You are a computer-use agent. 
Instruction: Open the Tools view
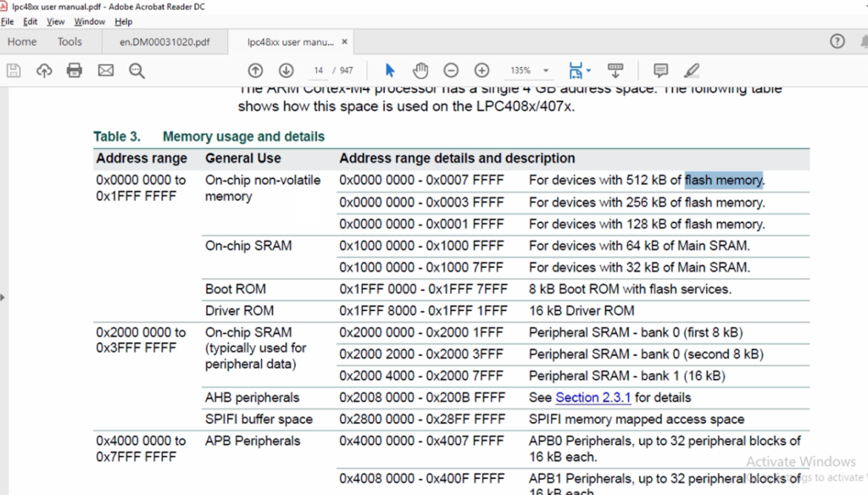[x=70, y=42]
